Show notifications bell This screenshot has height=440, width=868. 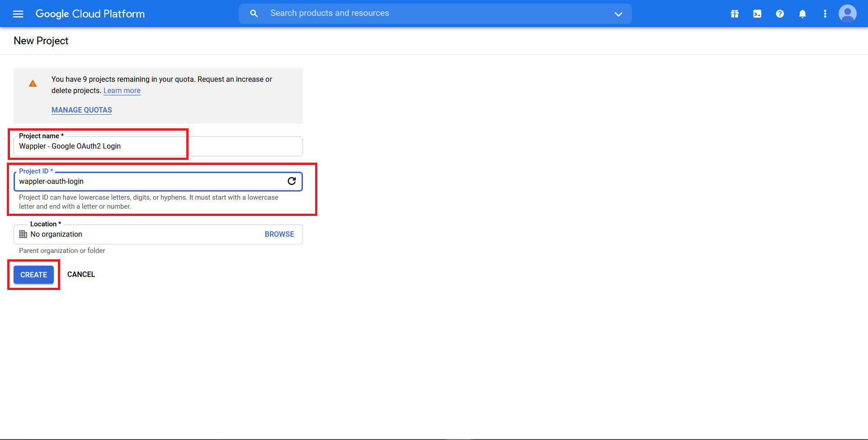pos(802,14)
